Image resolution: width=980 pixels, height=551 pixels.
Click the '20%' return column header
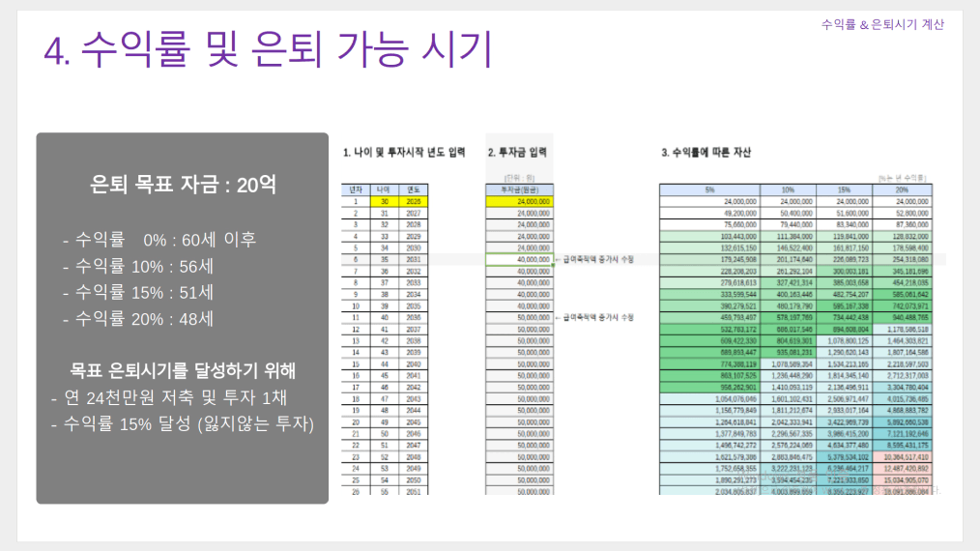point(902,189)
